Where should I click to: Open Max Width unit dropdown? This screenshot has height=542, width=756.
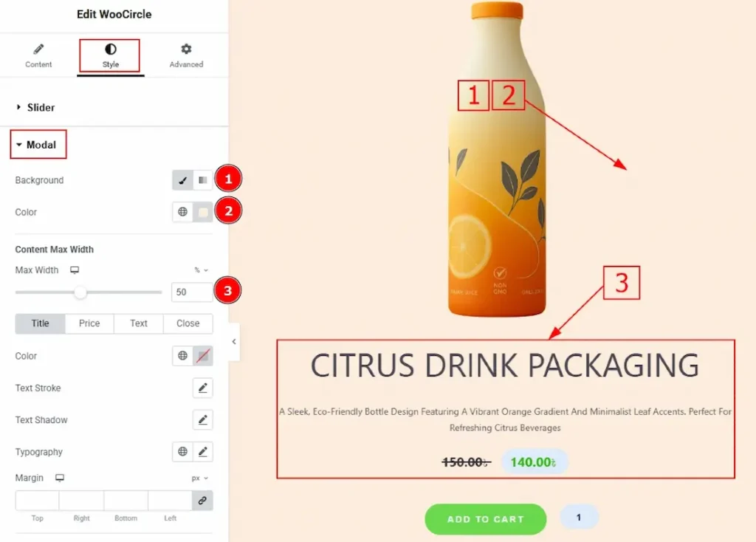(200, 270)
